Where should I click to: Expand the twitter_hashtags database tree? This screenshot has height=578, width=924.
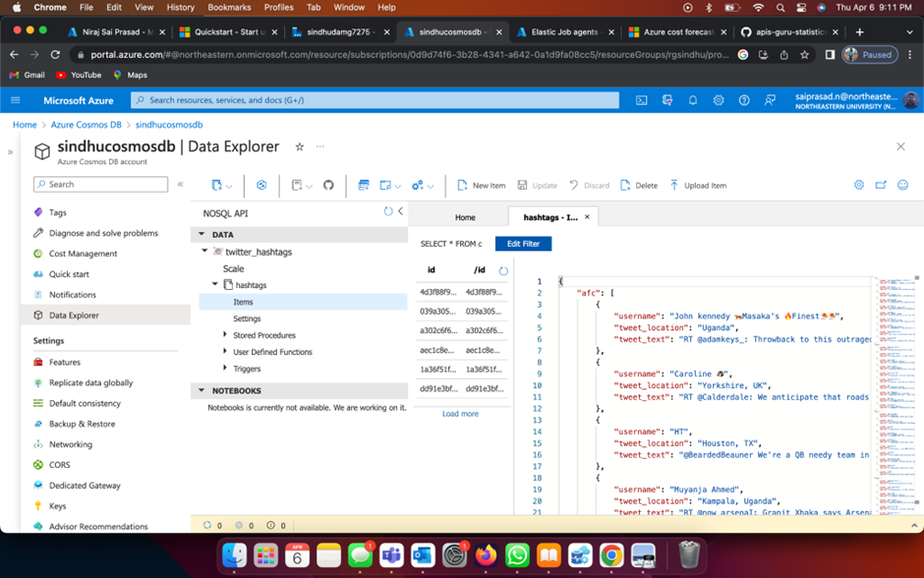(x=204, y=250)
